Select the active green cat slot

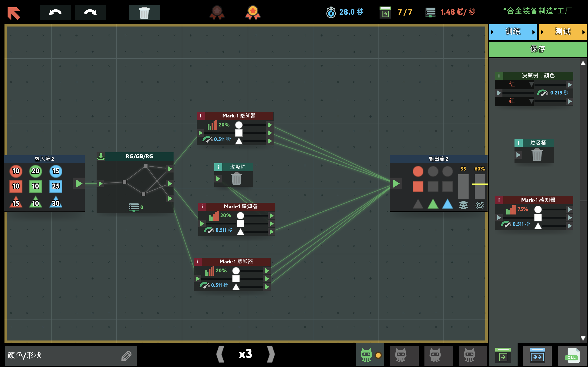(366, 355)
